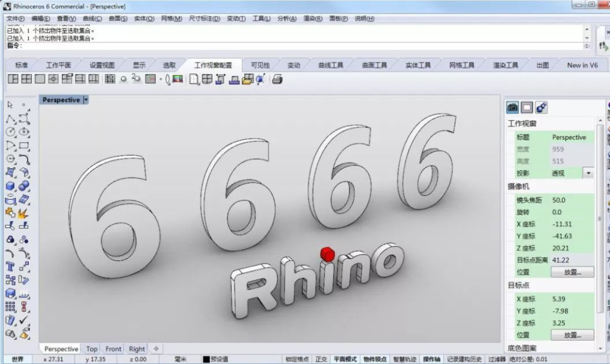Viewport: 610px width, 364px height.
Task: Open the camera viewport properties icon
Action: point(513,107)
